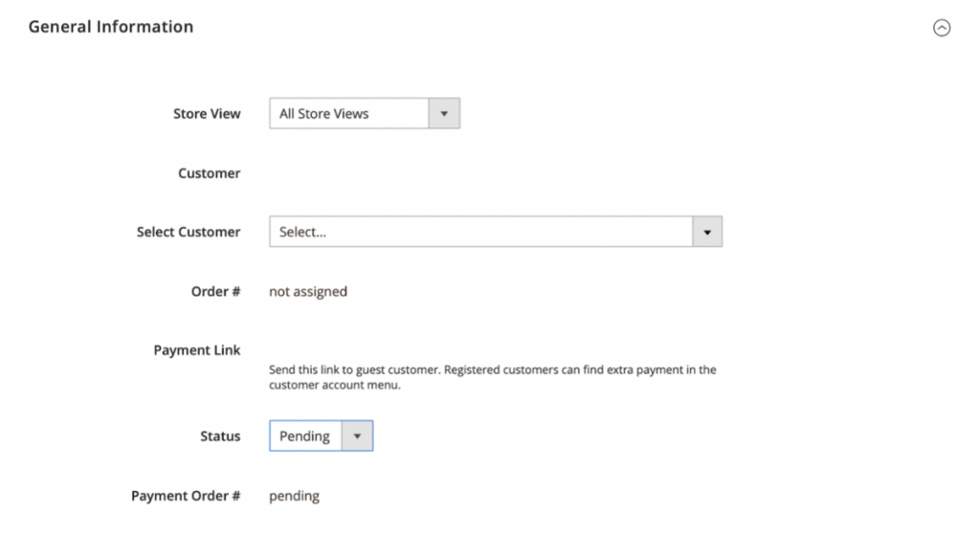Click the 'not assigned' order value
This screenshot has height=536, width=980.
(308, 291)
